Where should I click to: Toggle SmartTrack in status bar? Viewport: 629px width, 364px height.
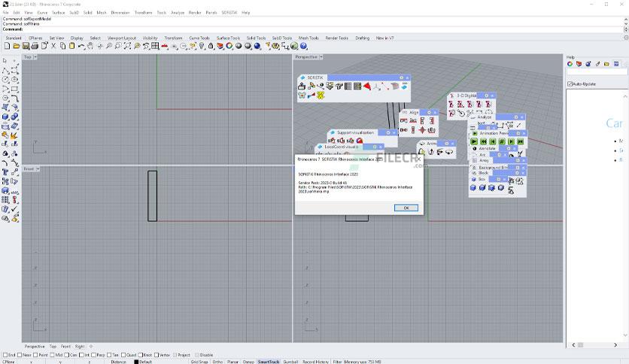coord(269,362)
